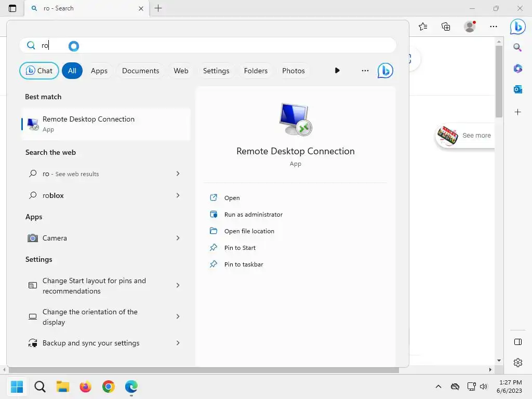The height and width of the screenshot is (399, 532).
Task: Click the Edge profile avatar
Action: (x=470, y=26)
